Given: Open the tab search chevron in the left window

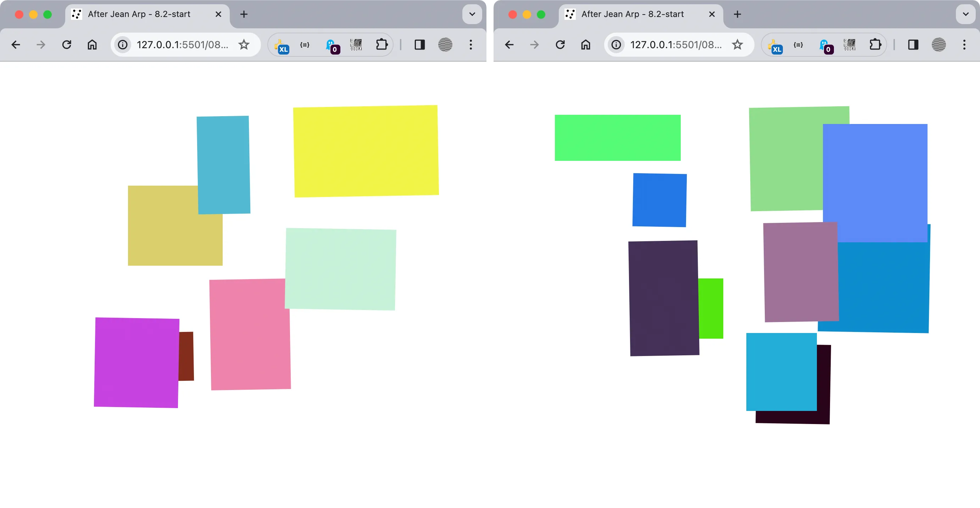Looking at the screenshot, I should pyautogui.click(x=472, y=14).
